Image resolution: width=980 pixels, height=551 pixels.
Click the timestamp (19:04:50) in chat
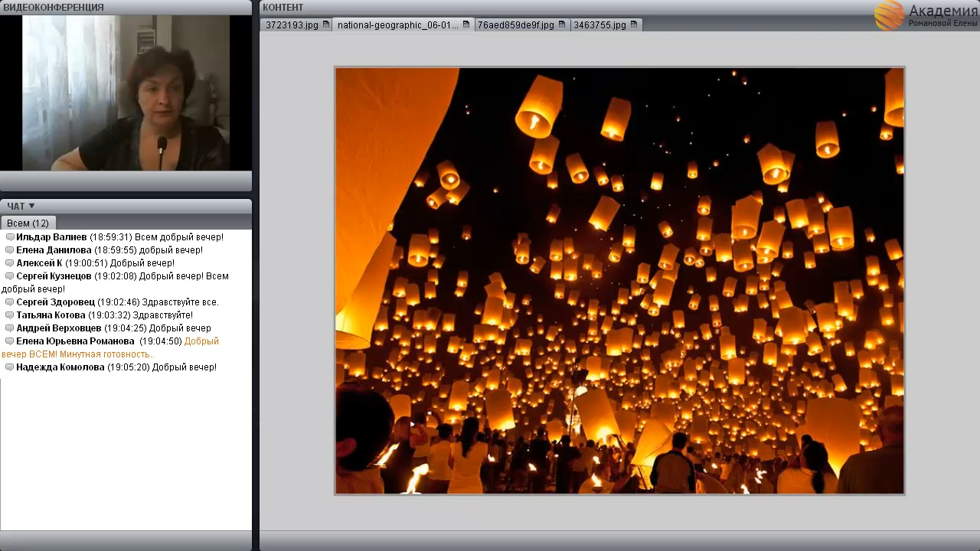[161, 341]
